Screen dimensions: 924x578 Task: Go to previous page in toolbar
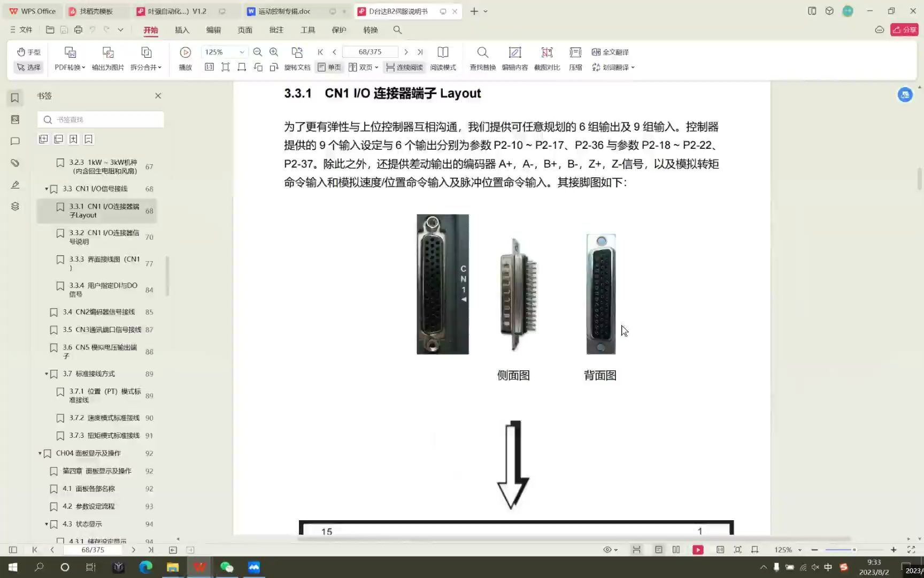pos(335,52)
